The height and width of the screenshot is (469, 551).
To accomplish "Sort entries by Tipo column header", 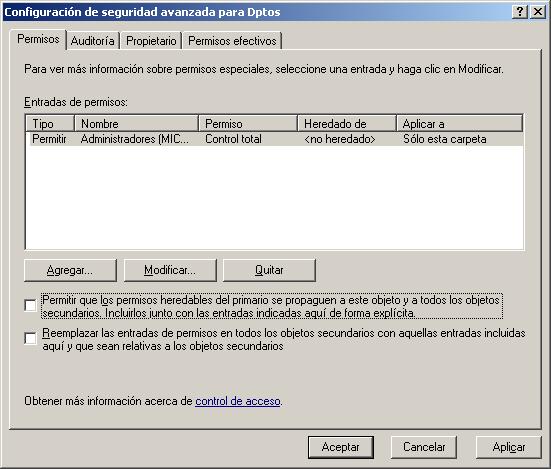I will pyautogui.click(x=50, y=124).
